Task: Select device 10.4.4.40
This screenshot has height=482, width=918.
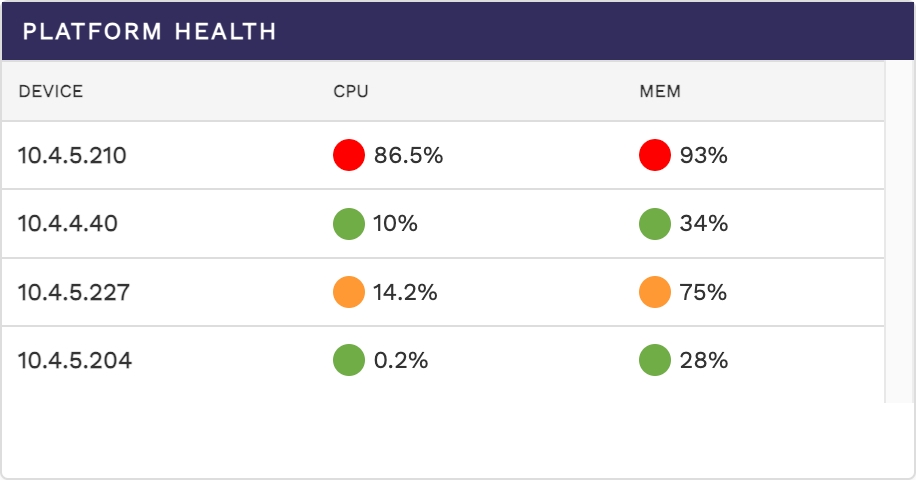Action: (68, 224)
